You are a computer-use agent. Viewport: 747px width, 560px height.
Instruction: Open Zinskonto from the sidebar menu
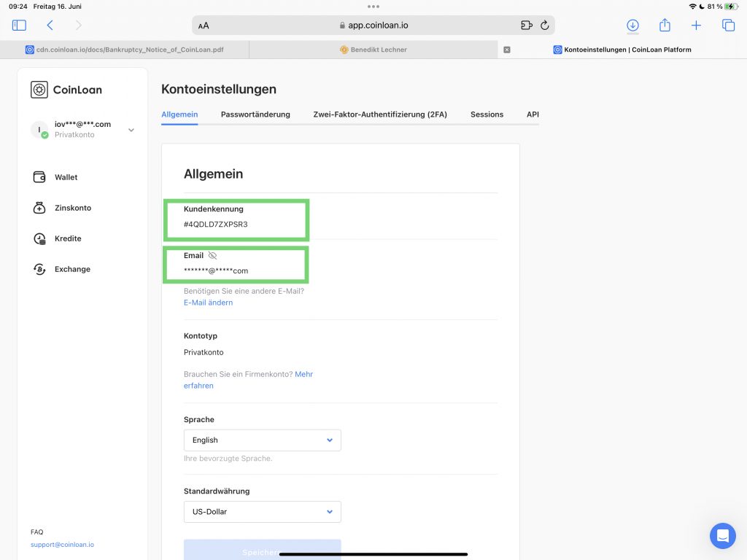73,208
